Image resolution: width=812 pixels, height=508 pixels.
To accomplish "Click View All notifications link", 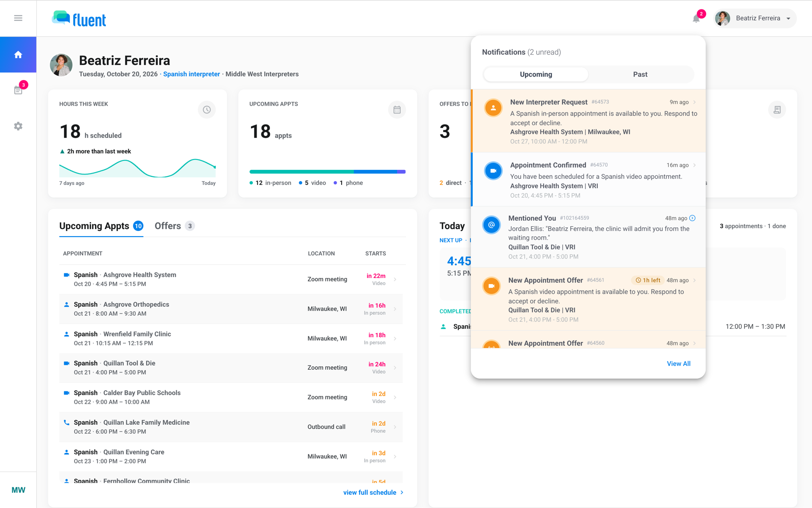I will pyautogui.click(x=679, y=364).
